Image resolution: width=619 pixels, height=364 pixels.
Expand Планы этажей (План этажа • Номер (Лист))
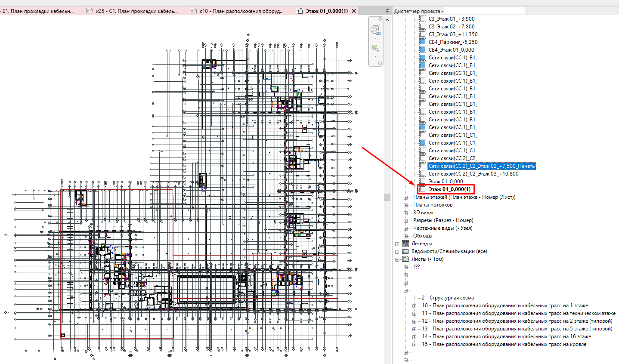[405, 197]
